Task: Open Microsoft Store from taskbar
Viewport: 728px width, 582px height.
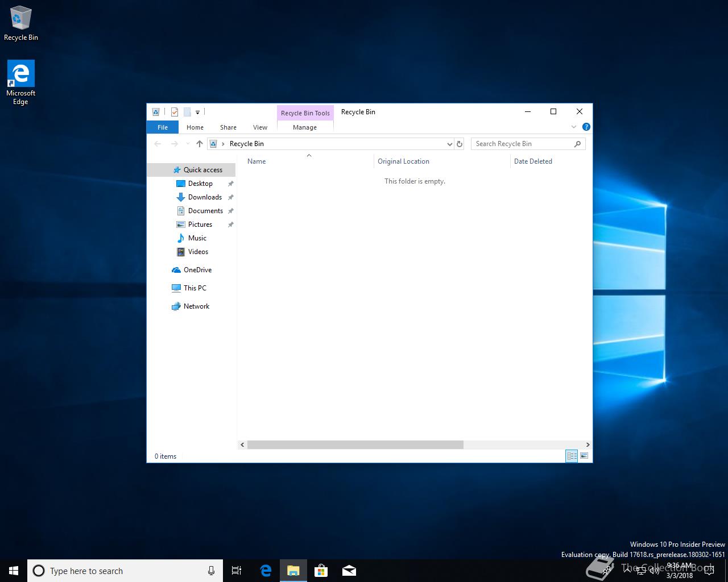Action: [321, 571]
